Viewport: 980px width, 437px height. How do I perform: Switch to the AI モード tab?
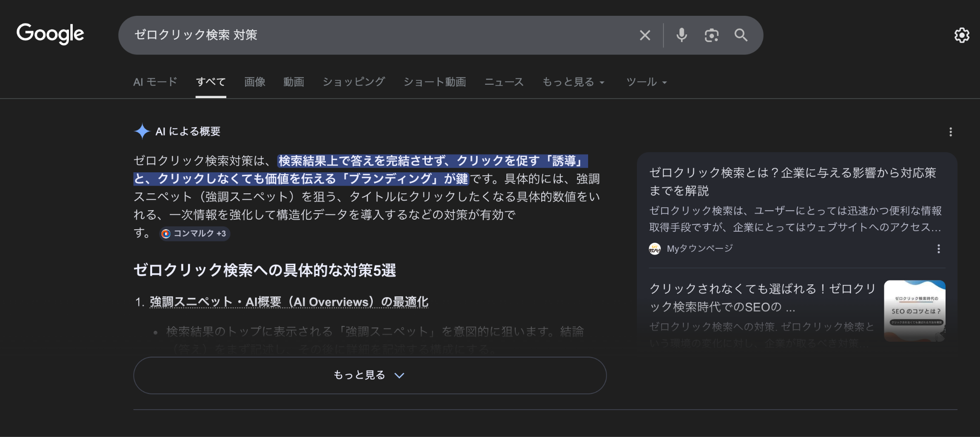[x=155, y=82]
